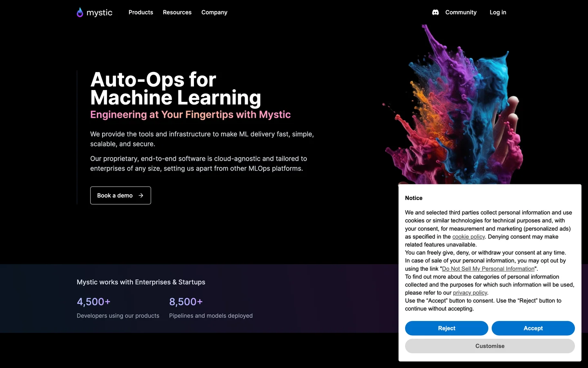This screenshot has width=588, height=368.
Task: Accept cookies in the notice
Action: click(x=533, y=328)
